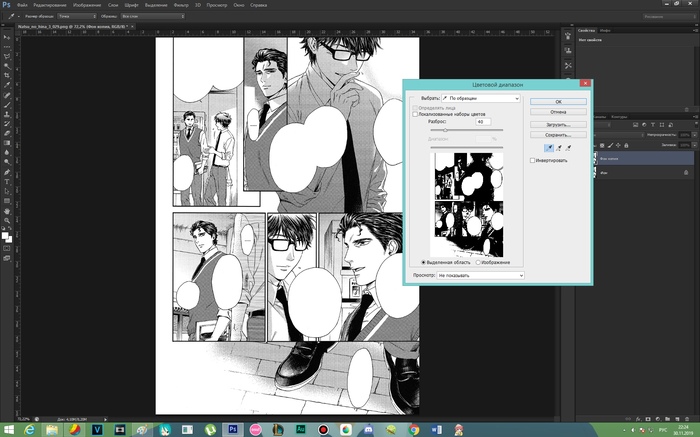The image size is (700, 437).
Task: Check the Инвертировать checkbox
Action: click(532, 160)
